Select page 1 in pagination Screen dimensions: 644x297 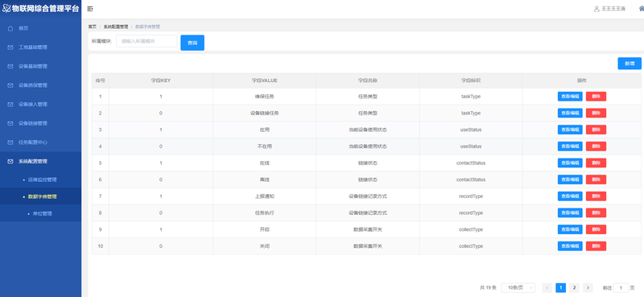[x=560, y=287]
